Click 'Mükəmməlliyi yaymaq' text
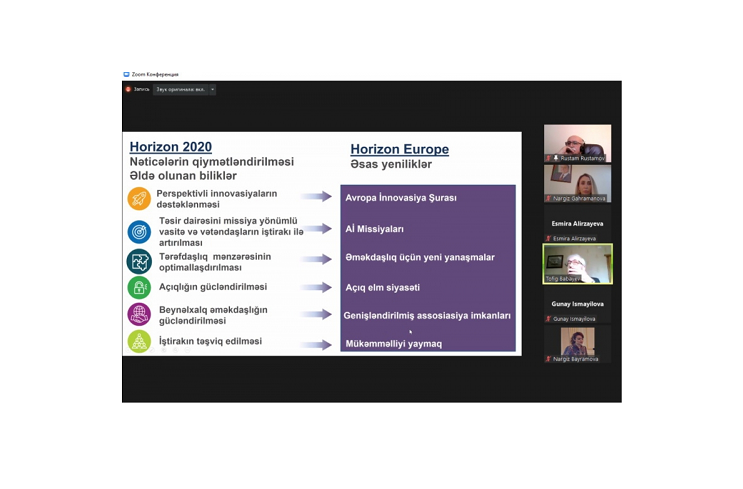Image resolution: width=743 pixels, height=489 pixels. (393, 344)
